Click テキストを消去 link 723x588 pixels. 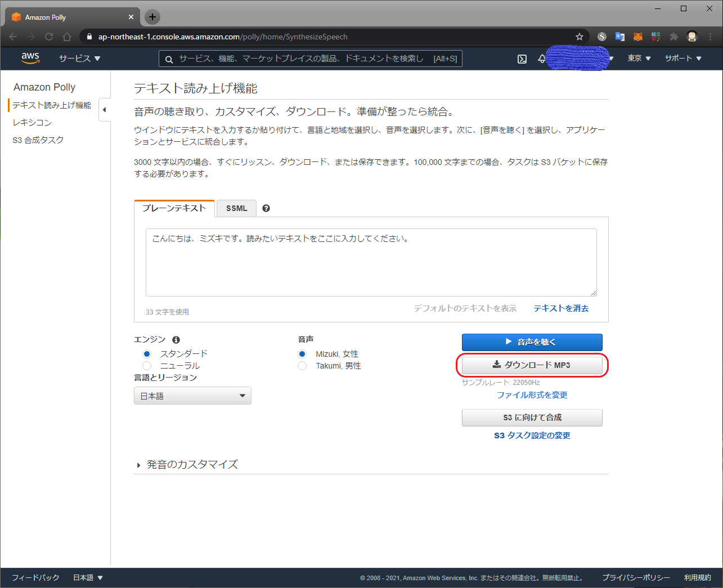click(561, 308)
